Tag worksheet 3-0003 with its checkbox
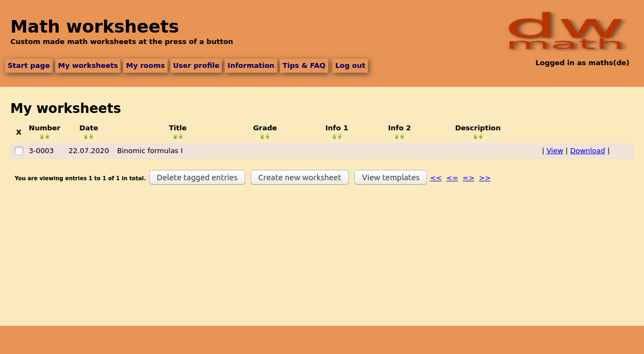Viewport: 644px width, 354px height. pyautogui.click(x=19, y=151)
